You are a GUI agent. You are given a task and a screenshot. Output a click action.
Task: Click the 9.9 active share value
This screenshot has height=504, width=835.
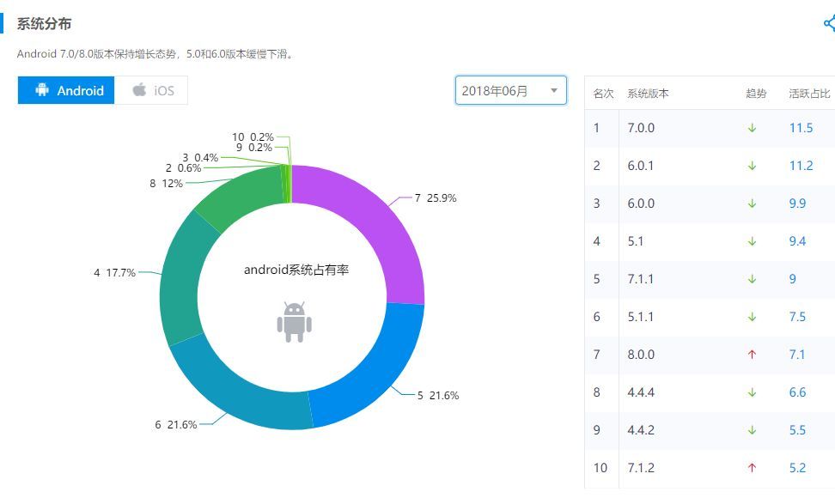tap(797, 203)
